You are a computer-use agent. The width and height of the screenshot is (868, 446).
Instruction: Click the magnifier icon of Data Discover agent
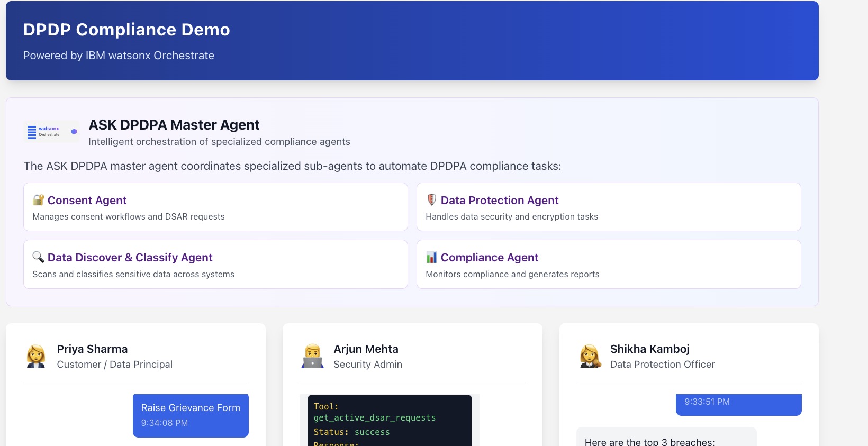(x=38, y=257)
